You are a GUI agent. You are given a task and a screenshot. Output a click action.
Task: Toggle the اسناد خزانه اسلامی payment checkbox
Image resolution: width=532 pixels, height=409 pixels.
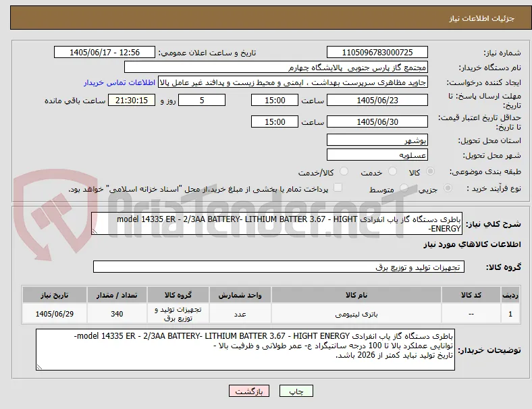click(338, 188)
